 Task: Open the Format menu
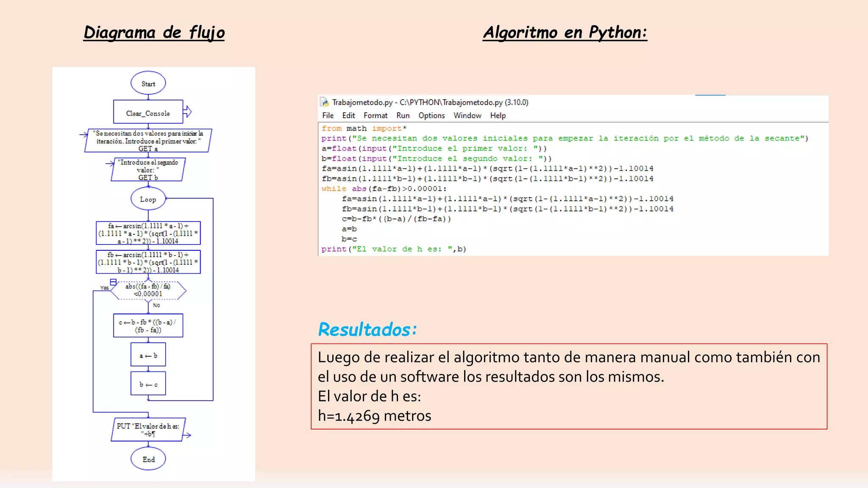(376, 116)
